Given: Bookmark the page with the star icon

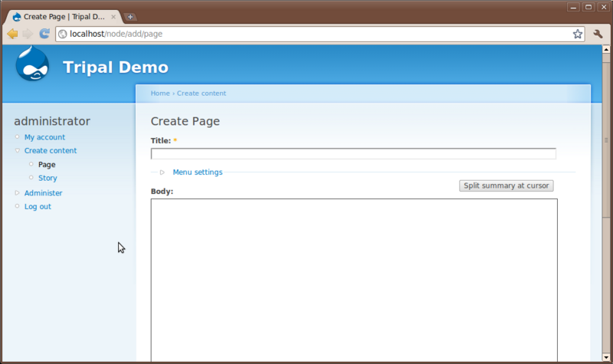Looking at the screenshot, I should pyautogui.click(x=578, y=34).
